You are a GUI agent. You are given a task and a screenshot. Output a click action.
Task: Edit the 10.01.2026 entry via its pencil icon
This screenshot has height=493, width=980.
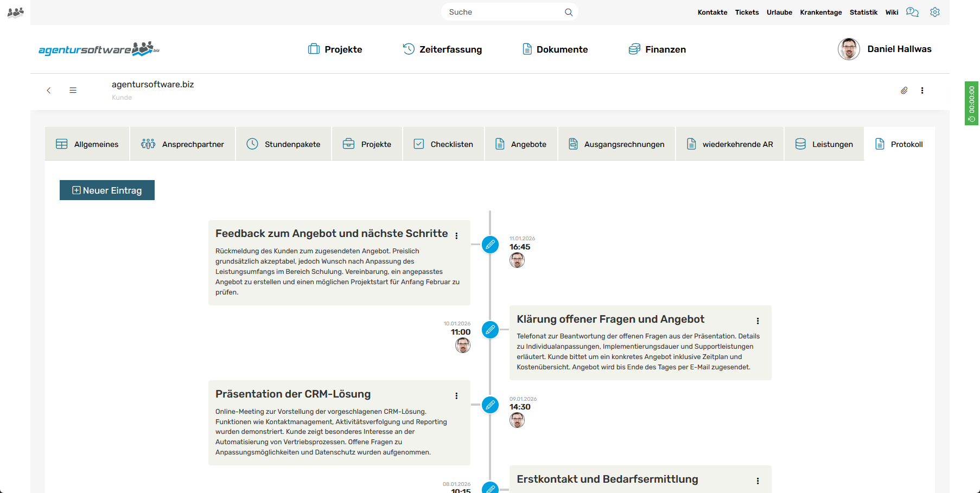coord(490,330)
